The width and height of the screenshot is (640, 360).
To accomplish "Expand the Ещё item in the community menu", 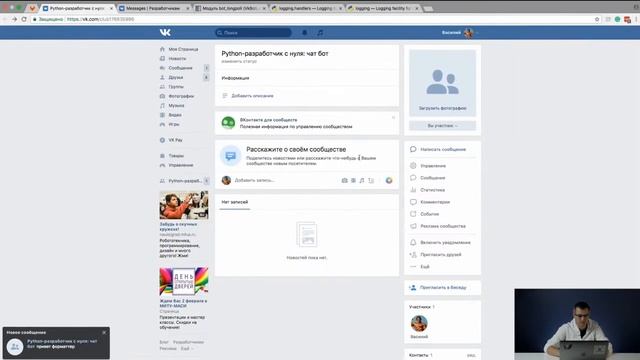I will coord(425,267).
